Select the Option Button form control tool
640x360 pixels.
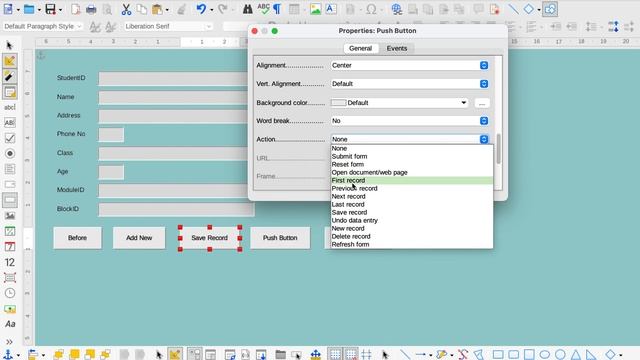(10, 153)
